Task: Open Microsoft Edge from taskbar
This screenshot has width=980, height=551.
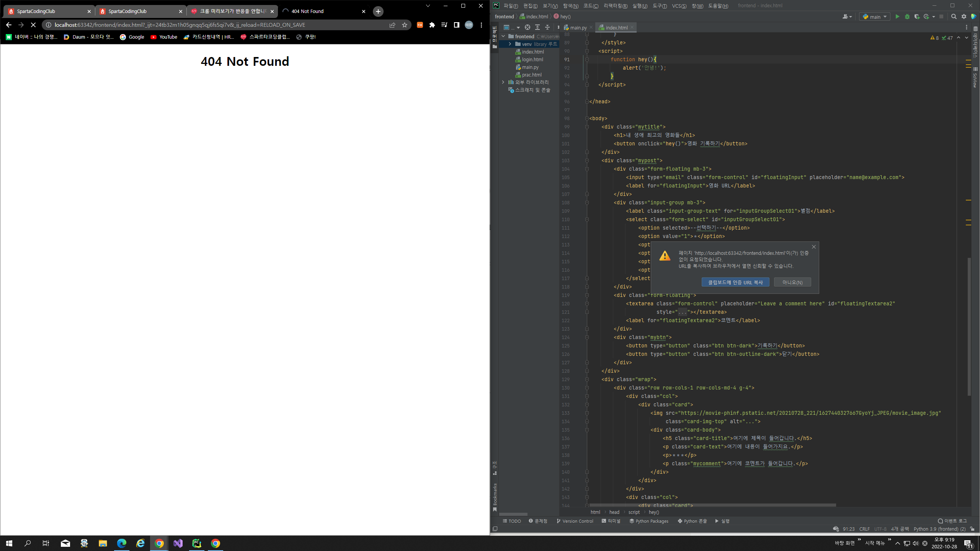Action: [x=122, y=543]
